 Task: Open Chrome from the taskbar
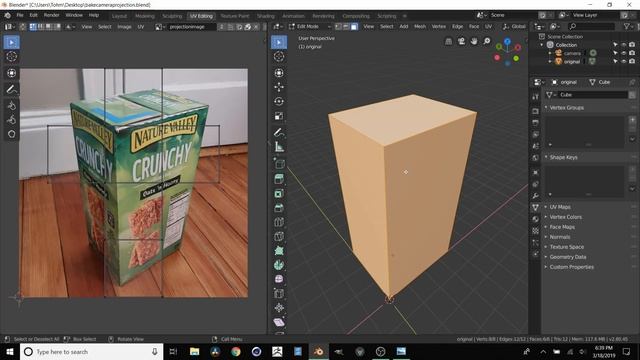click(236, 351)
